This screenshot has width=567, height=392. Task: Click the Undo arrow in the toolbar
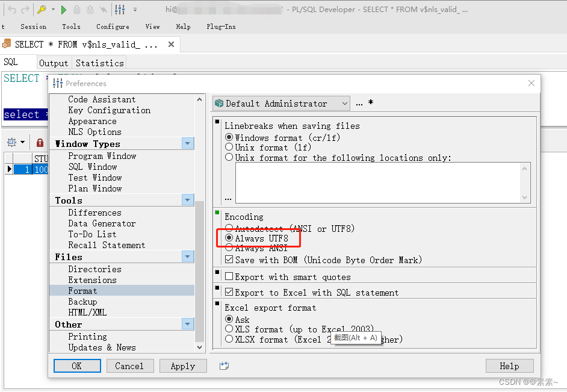click(12, 10)
